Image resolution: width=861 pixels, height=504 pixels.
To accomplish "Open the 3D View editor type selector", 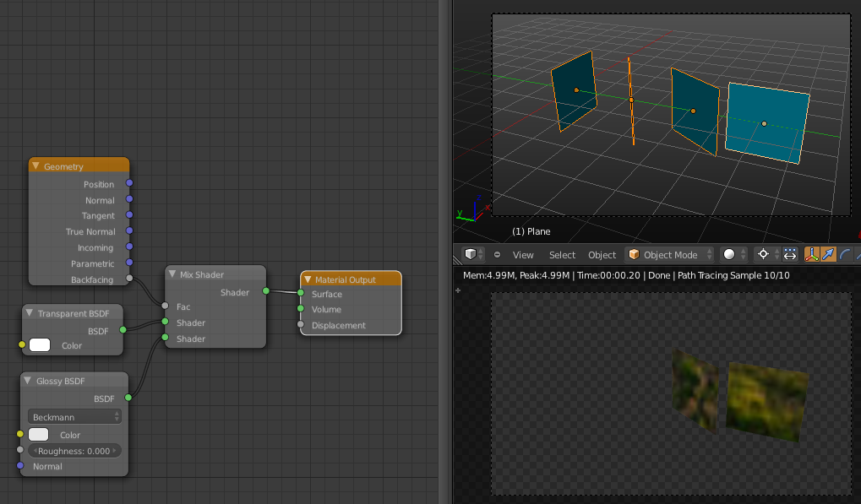I will pyautogui.click(x=474, y=254).
